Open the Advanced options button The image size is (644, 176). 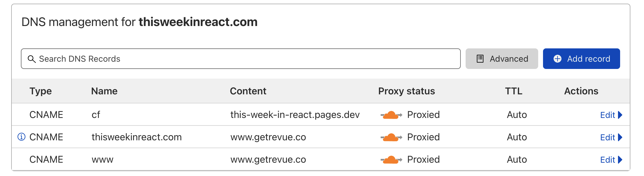coord(502,59)
